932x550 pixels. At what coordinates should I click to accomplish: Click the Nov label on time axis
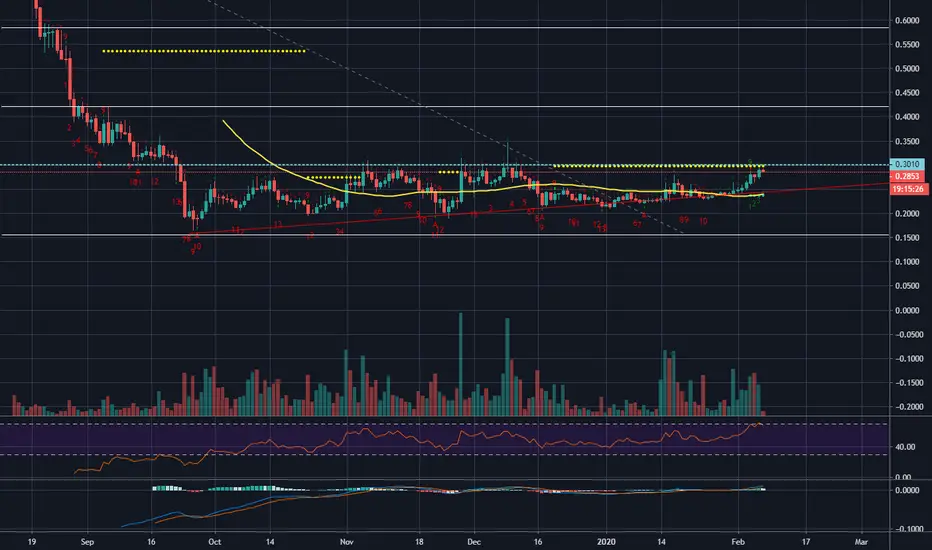(347, 542)
